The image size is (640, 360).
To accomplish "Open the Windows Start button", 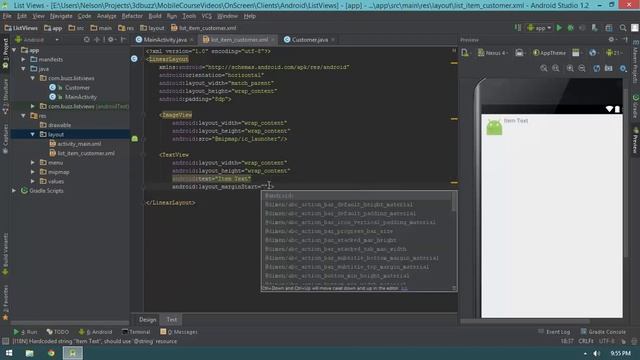I will pos(9,353).
